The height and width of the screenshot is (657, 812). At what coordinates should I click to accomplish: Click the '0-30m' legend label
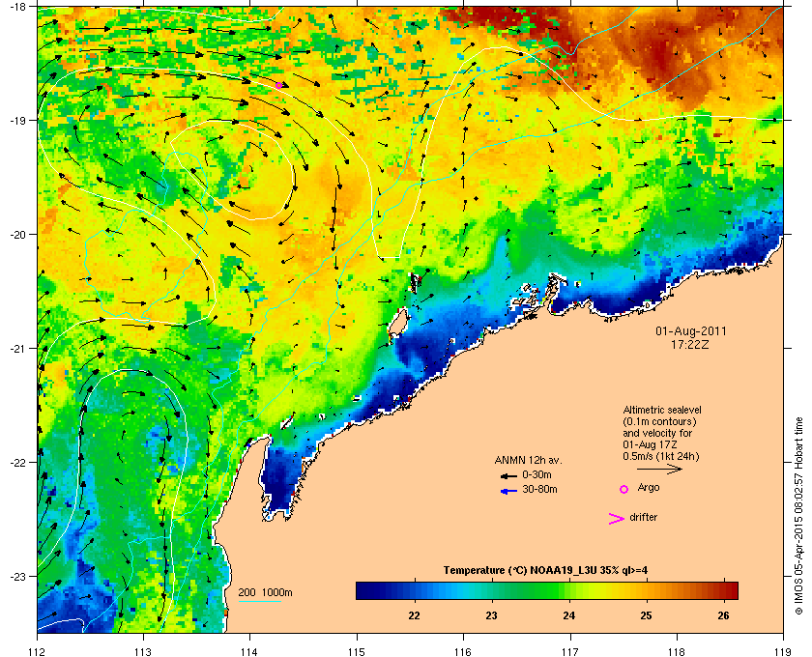[x=536, y=474]
